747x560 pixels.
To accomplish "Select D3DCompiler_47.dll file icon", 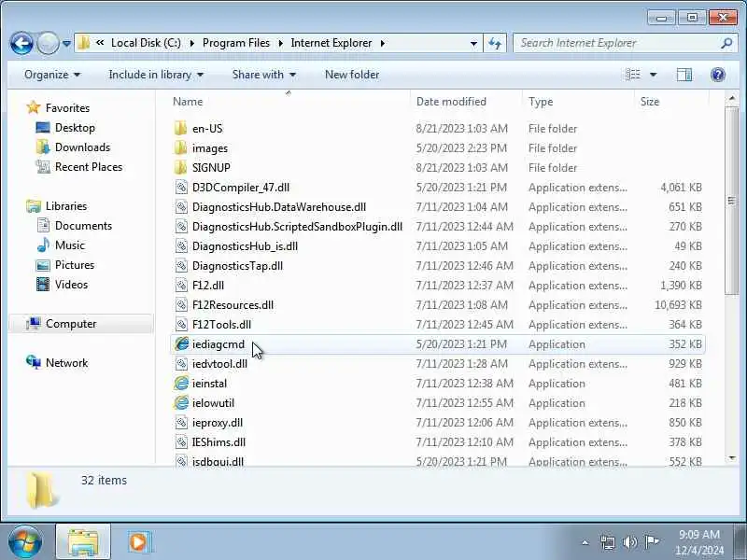I will pyautogui.click(x=180, y=188).
